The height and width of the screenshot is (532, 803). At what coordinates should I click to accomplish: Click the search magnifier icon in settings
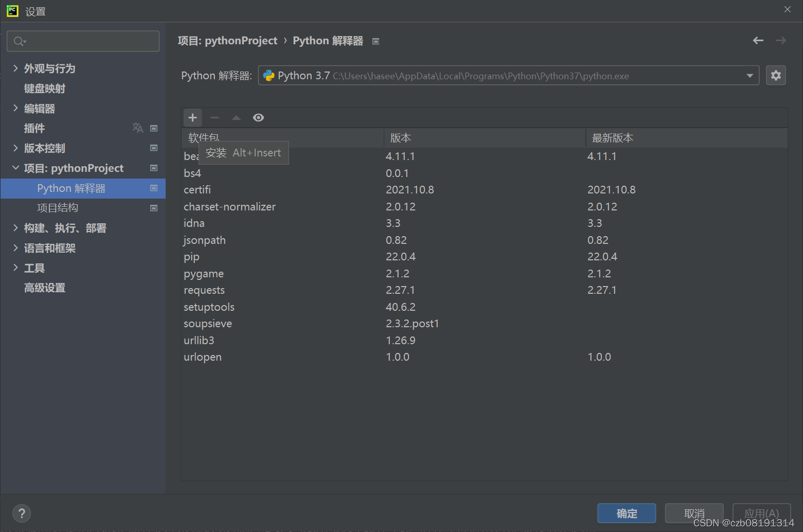tap(20, 41)
